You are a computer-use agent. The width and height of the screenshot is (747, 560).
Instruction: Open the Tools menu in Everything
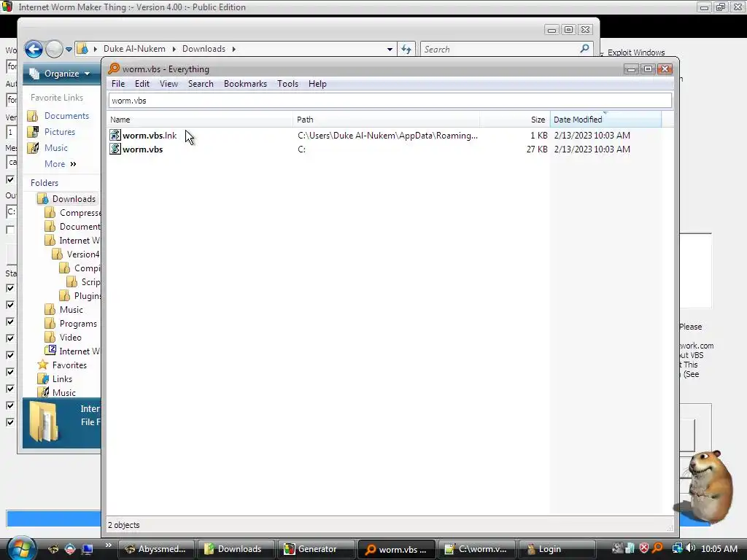coord(287,84)
